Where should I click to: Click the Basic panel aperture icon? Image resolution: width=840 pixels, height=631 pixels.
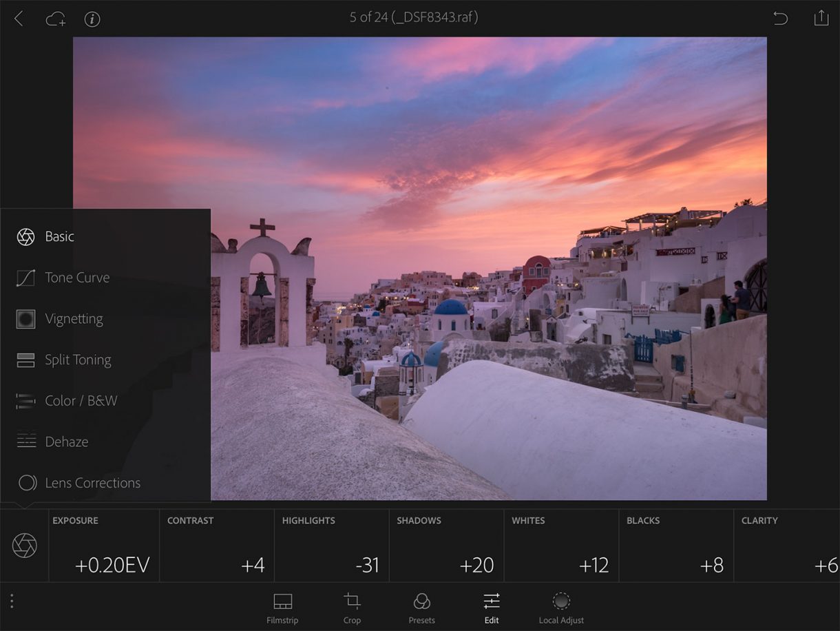tap(25, 236)
